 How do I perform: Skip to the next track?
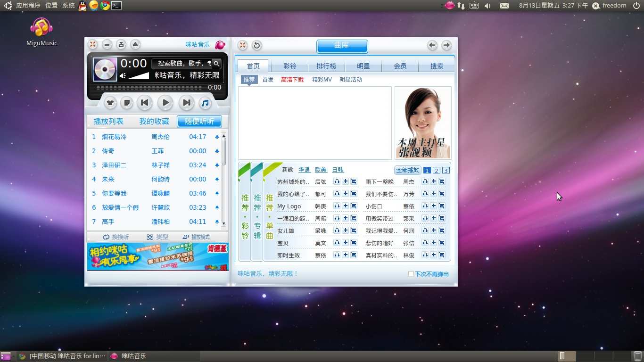[x=187, y=103]
